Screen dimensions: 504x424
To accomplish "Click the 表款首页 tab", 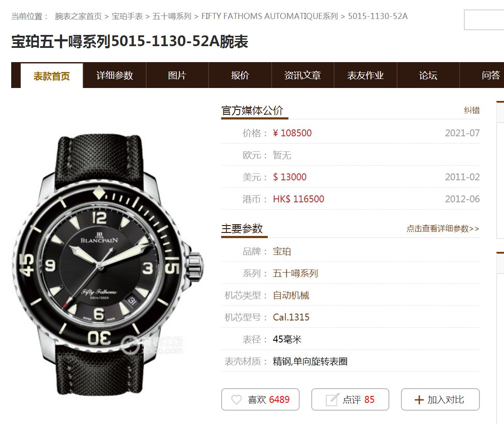I will [x=52, y=76].
